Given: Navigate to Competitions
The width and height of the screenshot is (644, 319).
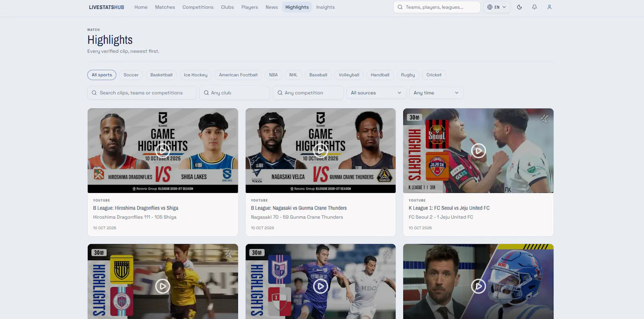Looking at the screenshot, I should pos(198,7).
